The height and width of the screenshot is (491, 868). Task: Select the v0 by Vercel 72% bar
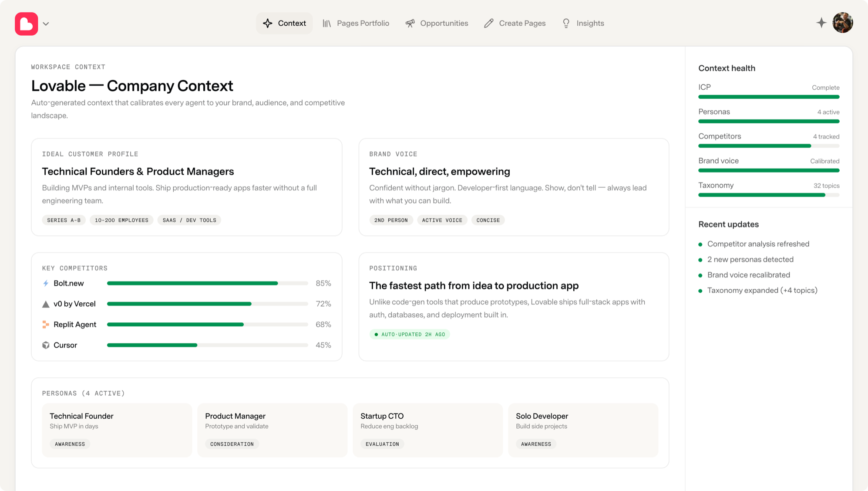pos(208,304)
